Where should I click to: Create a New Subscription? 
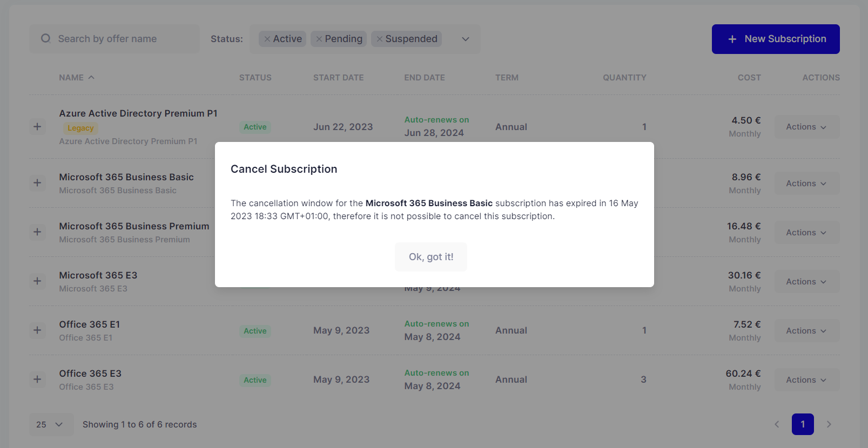coord(776,39)
